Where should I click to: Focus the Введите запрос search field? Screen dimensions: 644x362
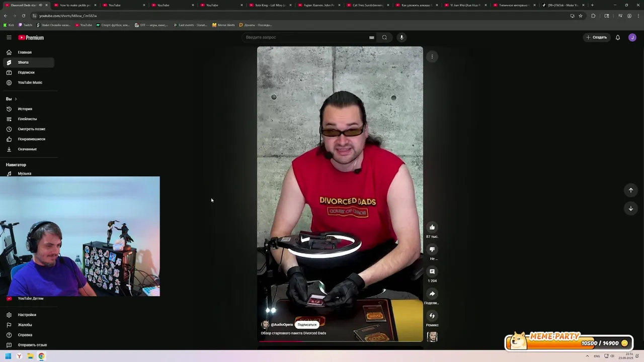coord(306,37)
